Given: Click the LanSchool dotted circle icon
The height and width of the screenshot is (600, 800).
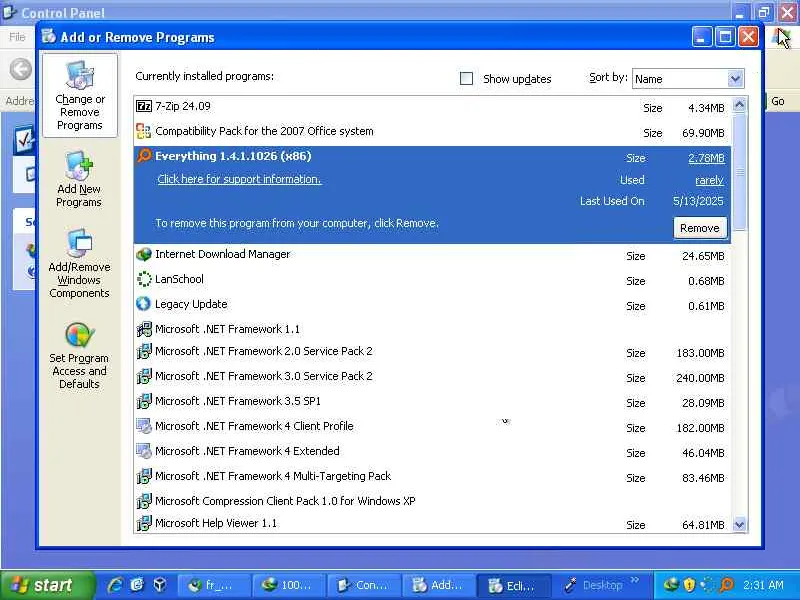Looking at the screenshot, I should click(144, 279).
